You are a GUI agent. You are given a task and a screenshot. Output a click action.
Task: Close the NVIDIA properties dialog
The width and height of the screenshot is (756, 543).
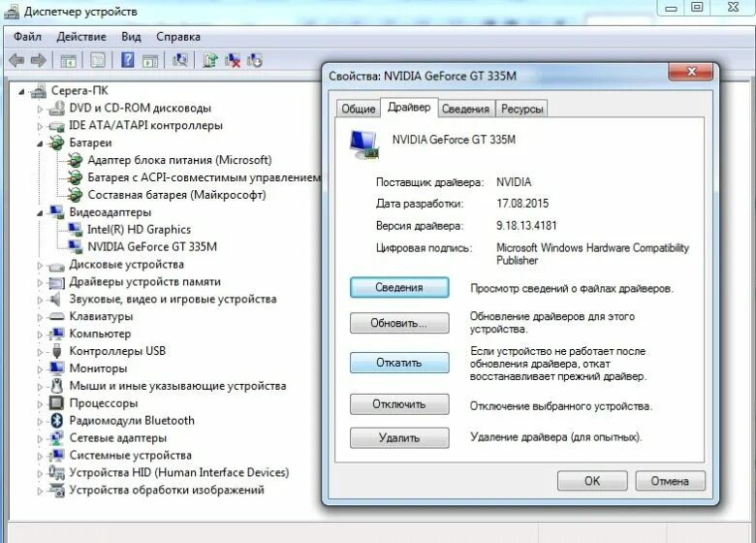pos(691,72)
